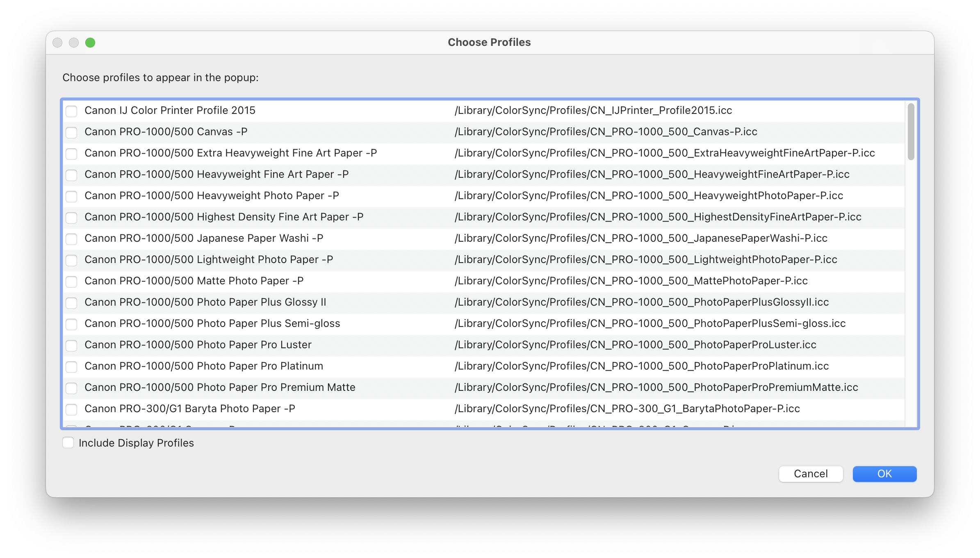Screen dimensions: 980x558
Task: Check Lightweight Photo Paper -P profile
Action: 71,260
